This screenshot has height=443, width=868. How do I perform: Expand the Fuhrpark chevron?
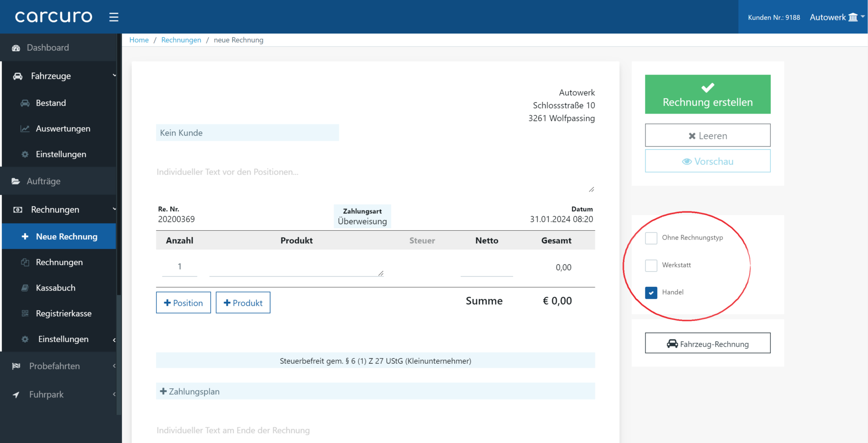point(114,394)
